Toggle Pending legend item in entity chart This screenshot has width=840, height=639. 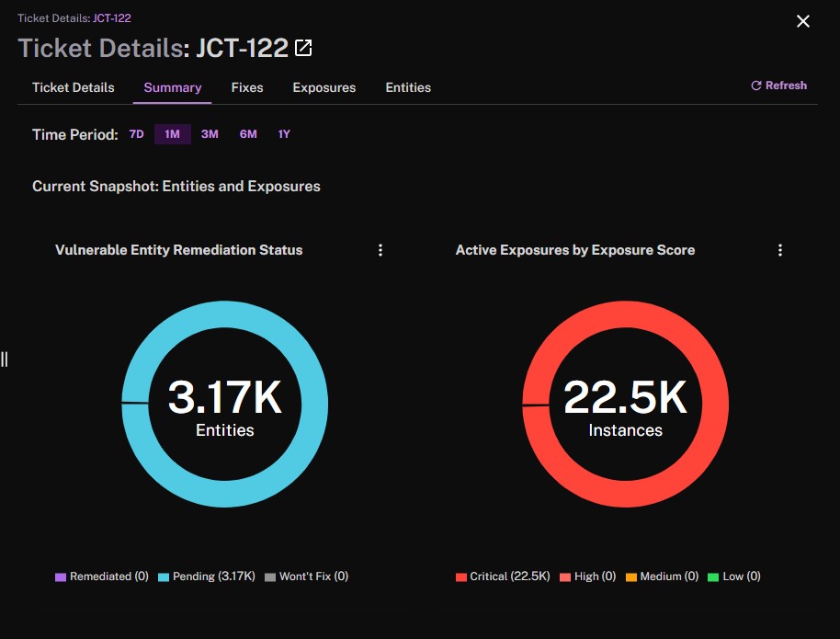coord(207,576)
